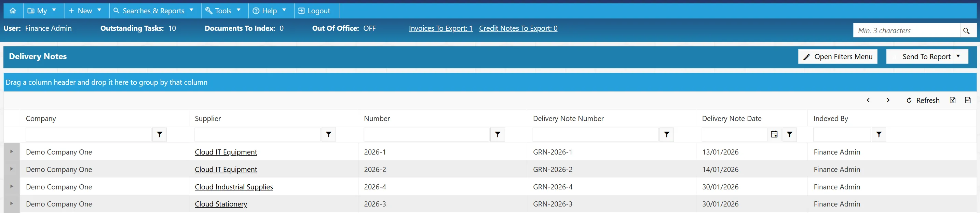Click Number filter text field
Viewport: 980px width, 213px height.
pyautogui.click(x=426, y=134)
